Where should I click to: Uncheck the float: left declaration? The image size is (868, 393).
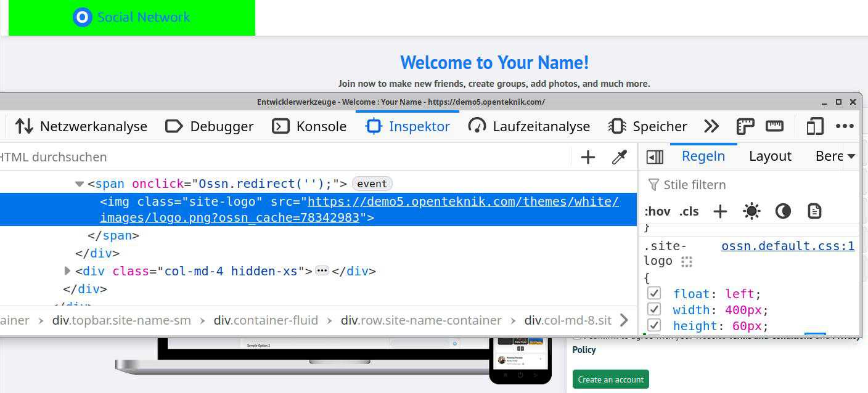[x=654, y=294]
